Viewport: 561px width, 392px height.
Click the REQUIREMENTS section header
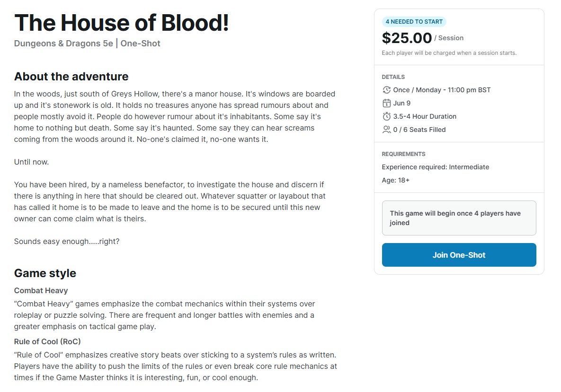403,154
